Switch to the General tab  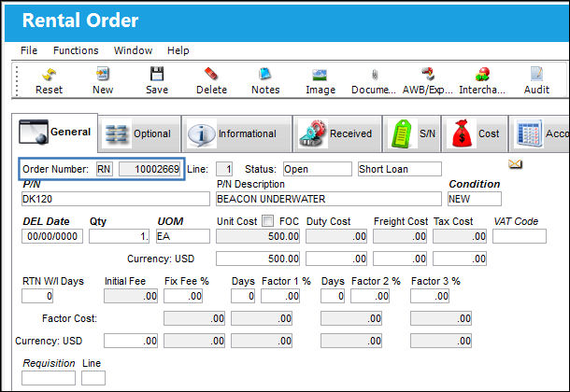point(54,133)
